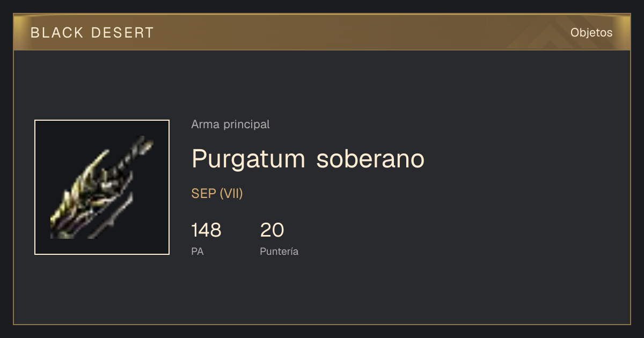The image size is (644, 338).
Task: Select the (VII) roman numeral text
Action: tap(231, 194)
